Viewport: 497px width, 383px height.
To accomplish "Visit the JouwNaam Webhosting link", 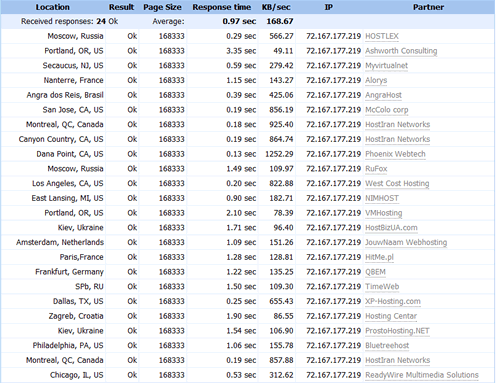I will tap(406, 242).
